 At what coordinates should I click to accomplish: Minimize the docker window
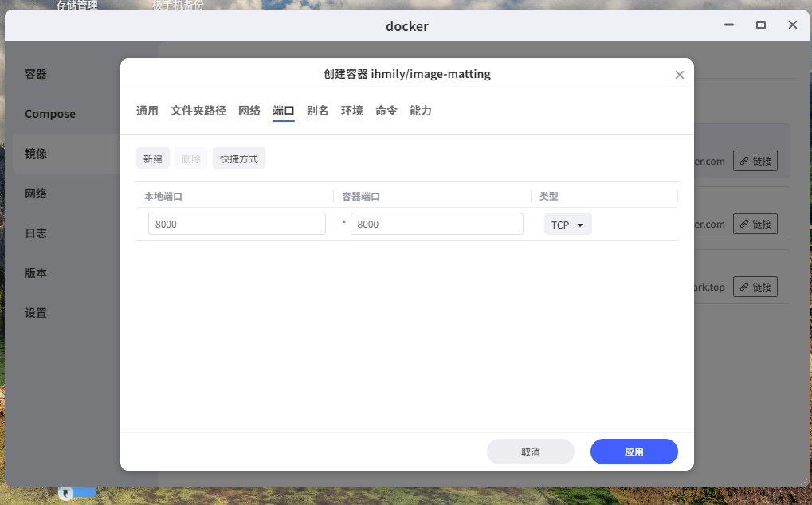(729, 25)
